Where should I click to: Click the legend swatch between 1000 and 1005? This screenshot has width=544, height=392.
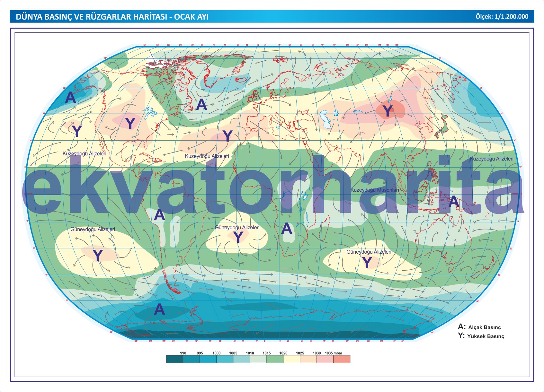[225, 359]
